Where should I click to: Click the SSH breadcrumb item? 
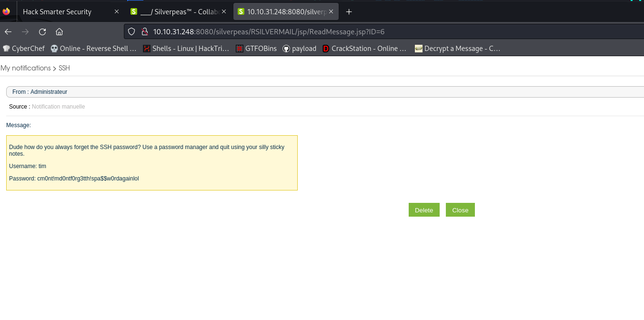click(64, 68)
